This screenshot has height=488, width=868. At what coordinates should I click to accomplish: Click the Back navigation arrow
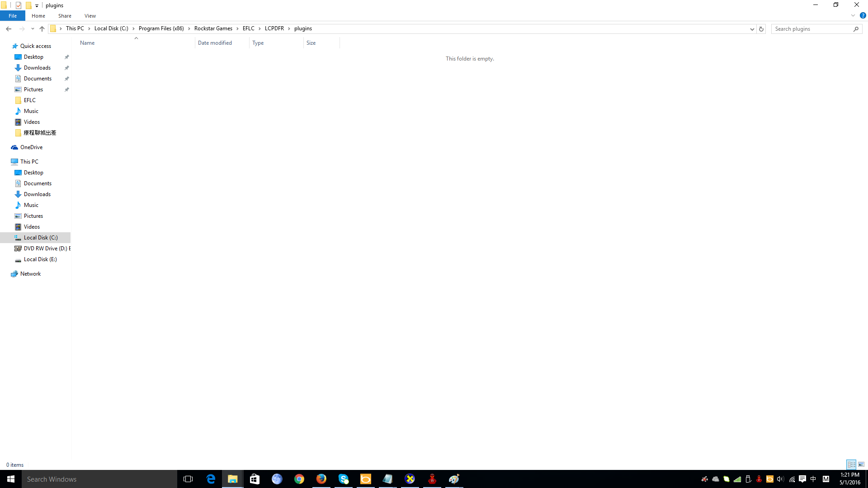pos(9,29)
